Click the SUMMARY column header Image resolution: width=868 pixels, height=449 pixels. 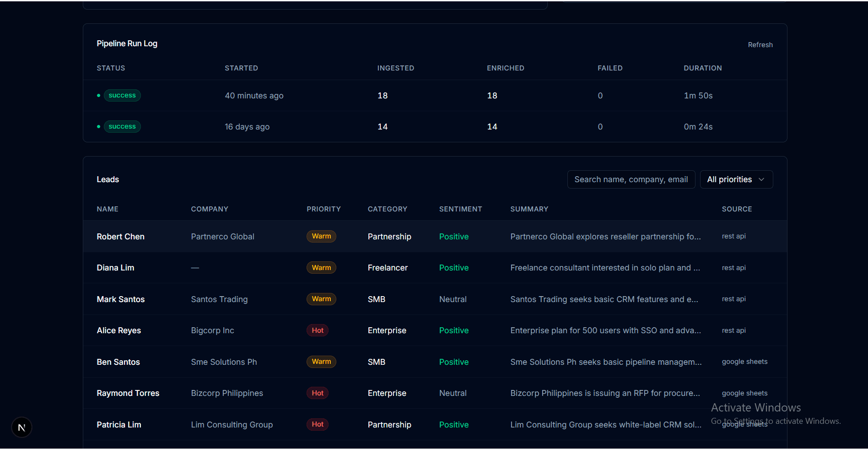529,209
